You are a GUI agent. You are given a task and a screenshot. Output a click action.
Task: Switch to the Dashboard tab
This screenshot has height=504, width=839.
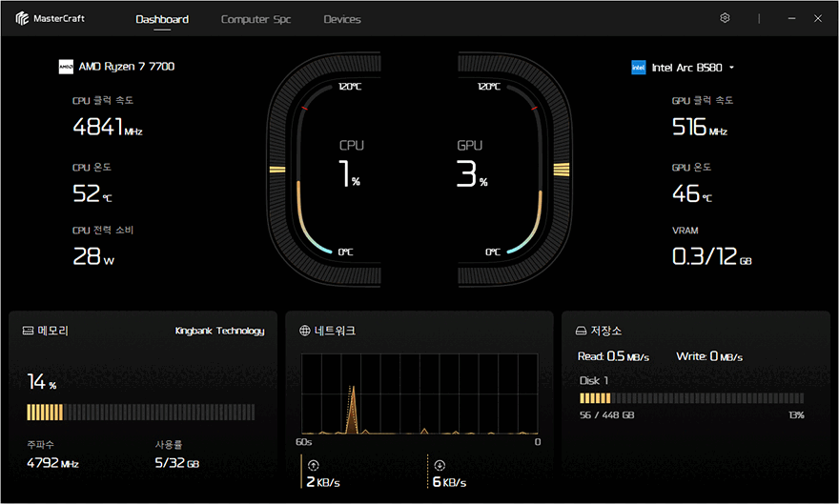point(162,19)
